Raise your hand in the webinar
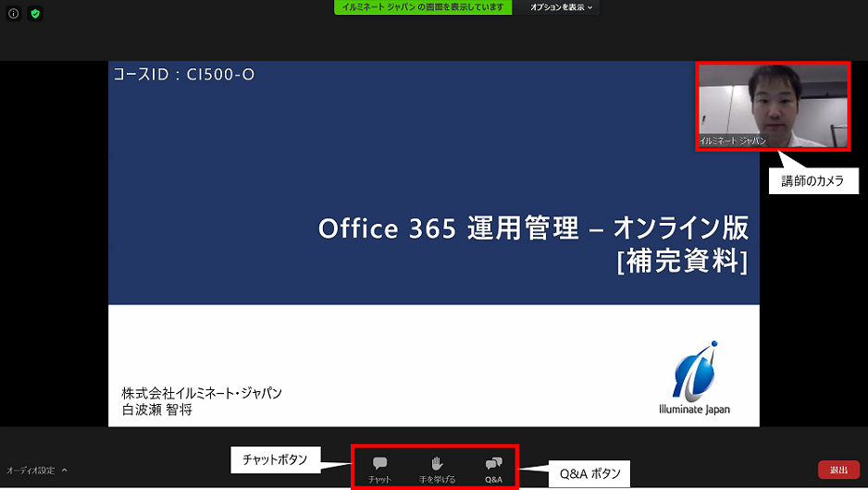Viewport: 868px width, 490px height. tap(437, 470)
